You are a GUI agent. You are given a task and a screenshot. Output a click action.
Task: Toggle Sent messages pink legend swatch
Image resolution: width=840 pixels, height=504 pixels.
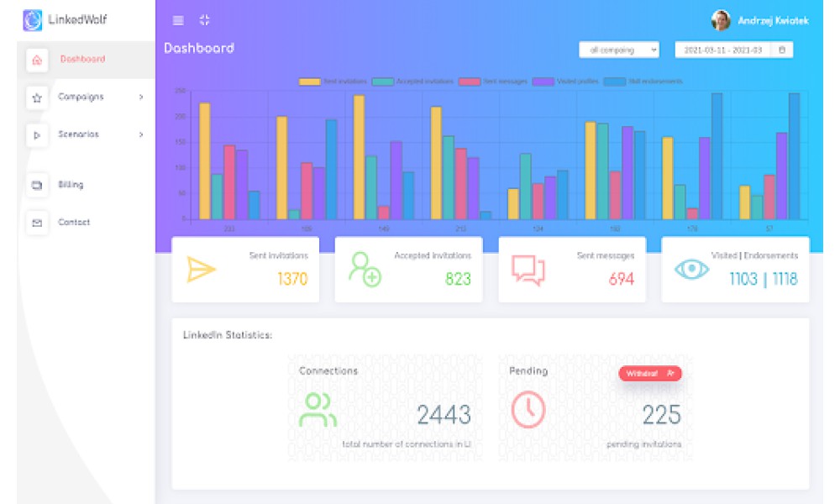[470, 81]
